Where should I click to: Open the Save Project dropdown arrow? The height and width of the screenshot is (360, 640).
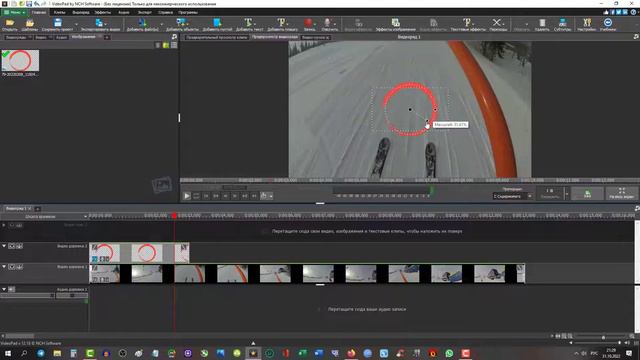pos(76,24)
